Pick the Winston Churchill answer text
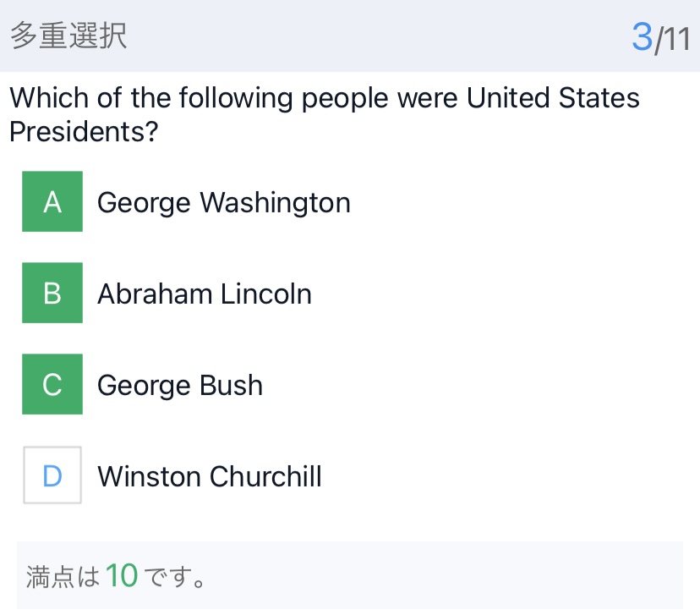The height and width of the screenshot is (615, 700). click(x=209, y=477)
